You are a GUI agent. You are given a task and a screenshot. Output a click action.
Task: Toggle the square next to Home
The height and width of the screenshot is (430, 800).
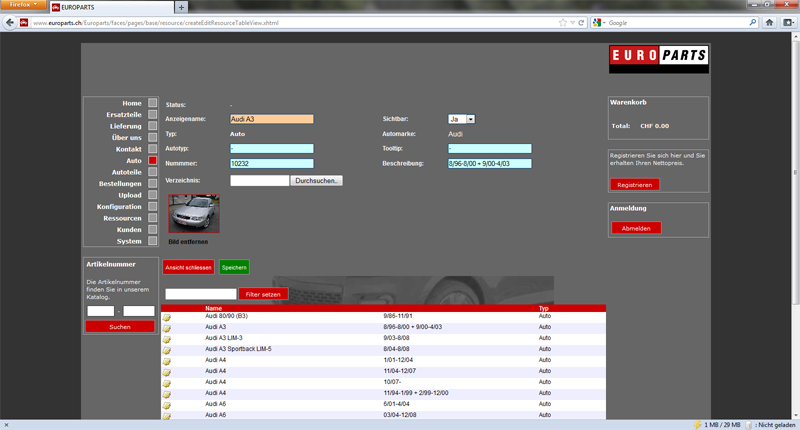(153, 103)
